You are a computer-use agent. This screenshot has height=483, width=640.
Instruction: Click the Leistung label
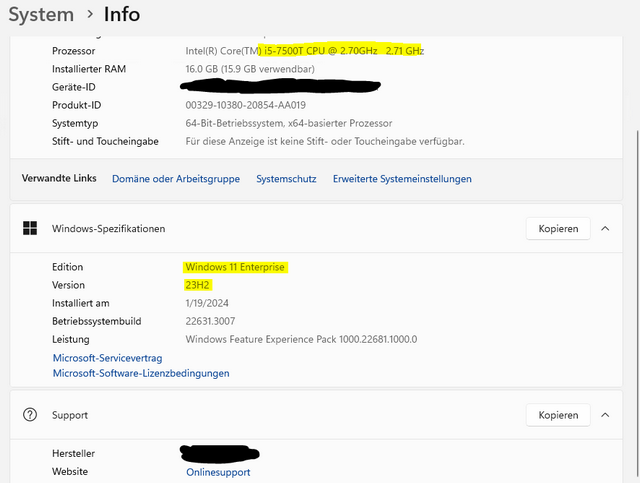point(71,339)
